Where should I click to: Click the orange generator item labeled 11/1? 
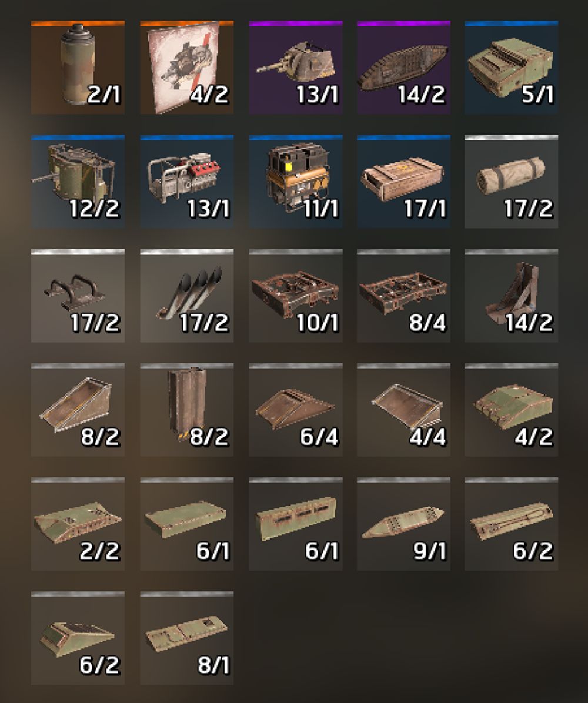(x=296, y=182)
